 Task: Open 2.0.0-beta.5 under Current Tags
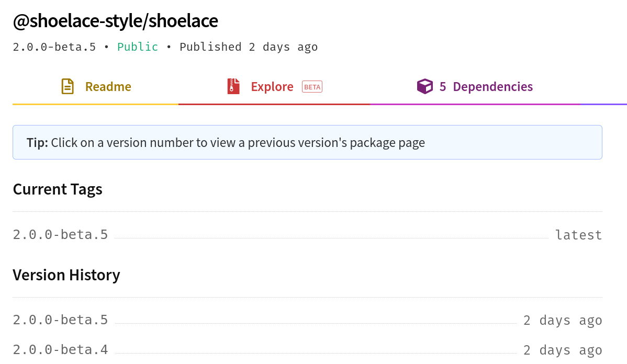pos(60,234)
